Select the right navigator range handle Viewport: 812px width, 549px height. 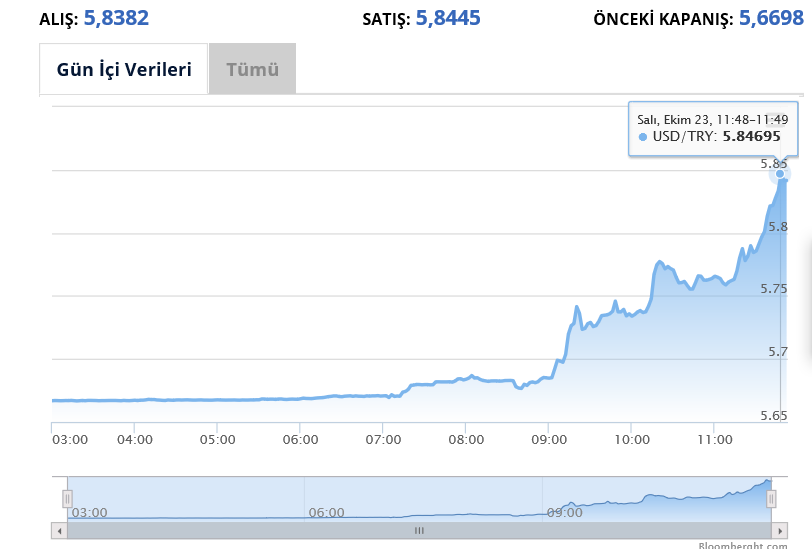pos(771,497)
